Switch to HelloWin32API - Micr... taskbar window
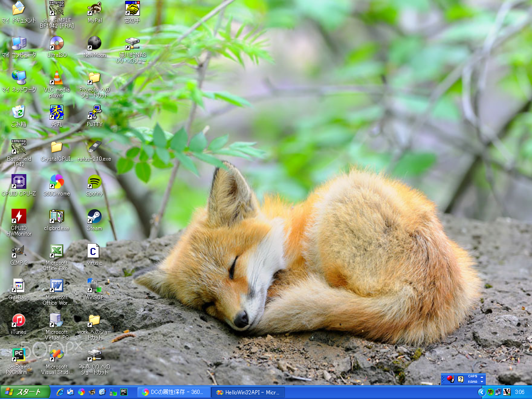532x399 pixels. (x=248, y=392)
